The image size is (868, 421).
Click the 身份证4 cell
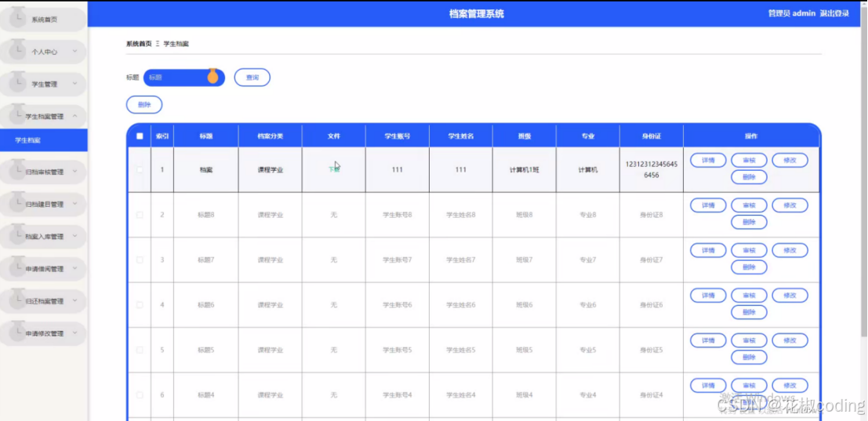[651, 395]
